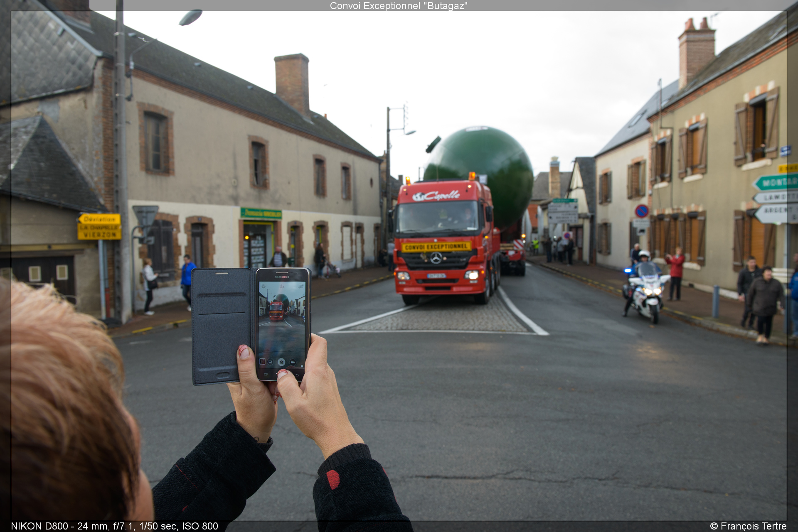Click the title Convoi Exceptionnel "Butagaz"
Image resolution: width=798 pixels, height=532 pixels.
tap(399, 6)
